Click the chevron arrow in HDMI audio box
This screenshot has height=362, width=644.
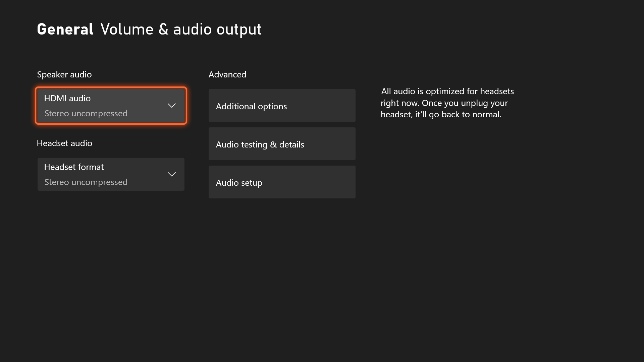171,106
